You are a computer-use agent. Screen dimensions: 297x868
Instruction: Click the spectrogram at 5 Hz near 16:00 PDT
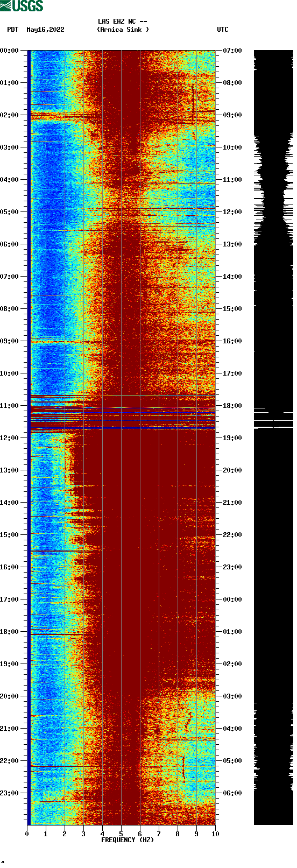point(121,567)
